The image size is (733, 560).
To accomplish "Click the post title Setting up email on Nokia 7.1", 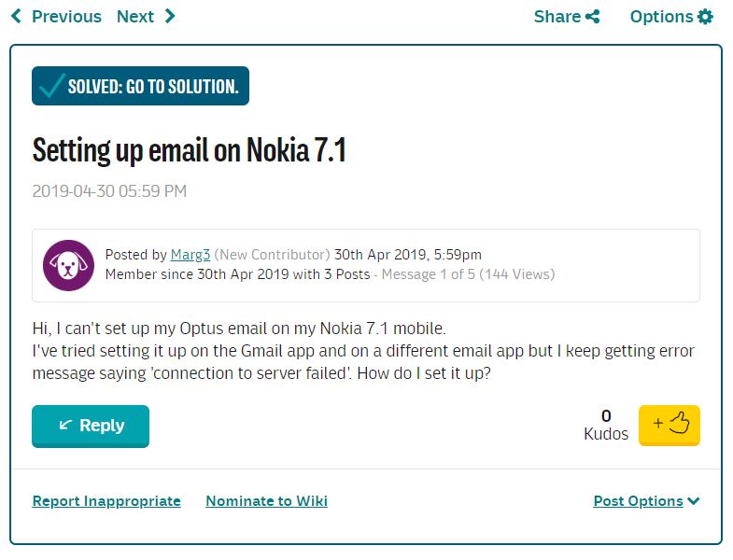I will coord(190,149).
